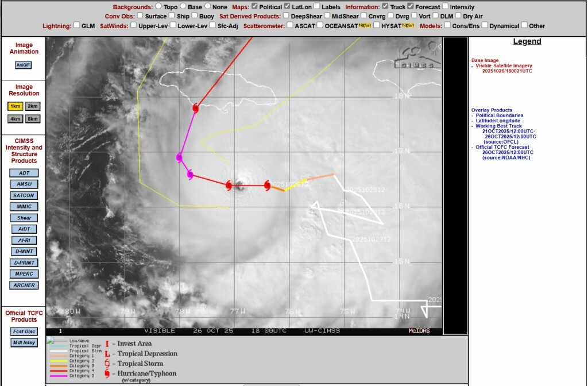Image resolution: width=588 pixels, height=386 pixels.
Task: Click the hurricane symbol over Jamaica's coast
Action: 195,109
